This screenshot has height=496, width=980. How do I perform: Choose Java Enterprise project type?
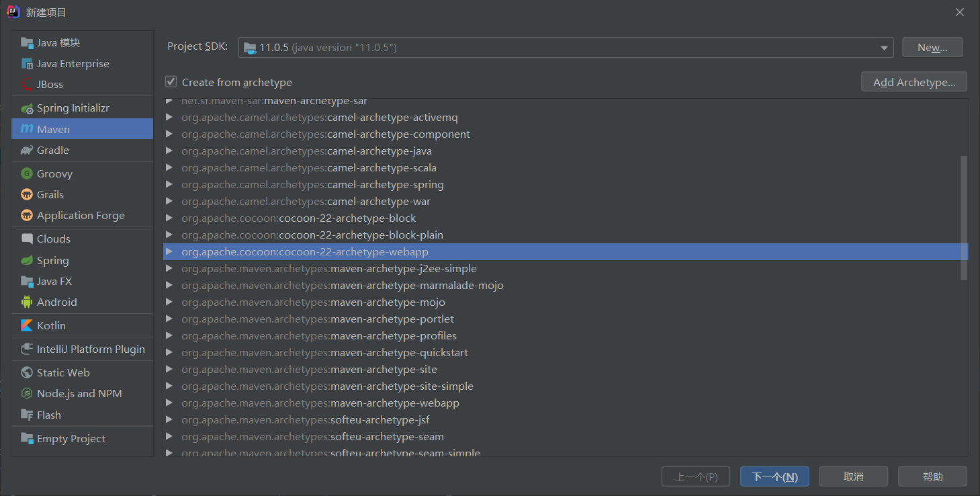coord(82,64)
